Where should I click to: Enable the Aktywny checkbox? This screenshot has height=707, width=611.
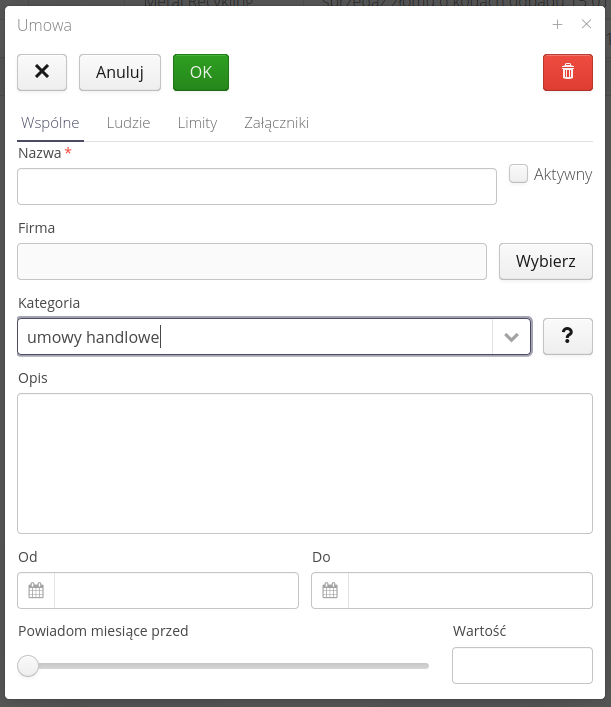pos(518,174)
